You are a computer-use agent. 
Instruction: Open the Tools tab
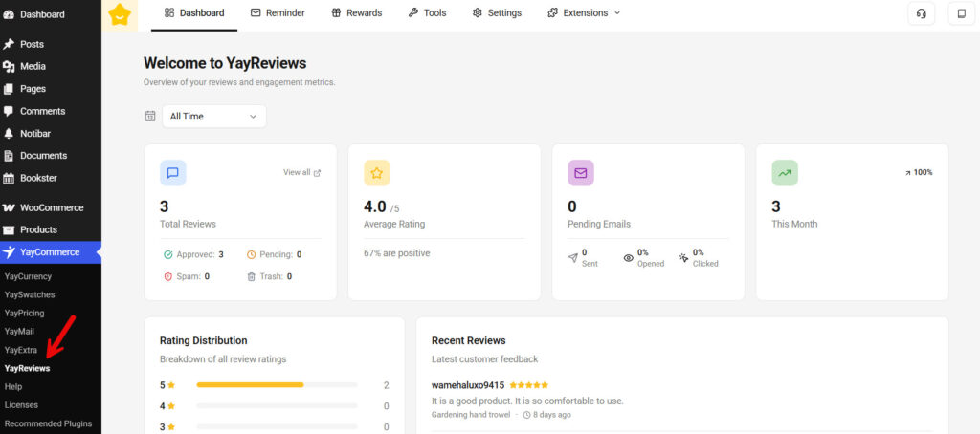pos(428,13)
